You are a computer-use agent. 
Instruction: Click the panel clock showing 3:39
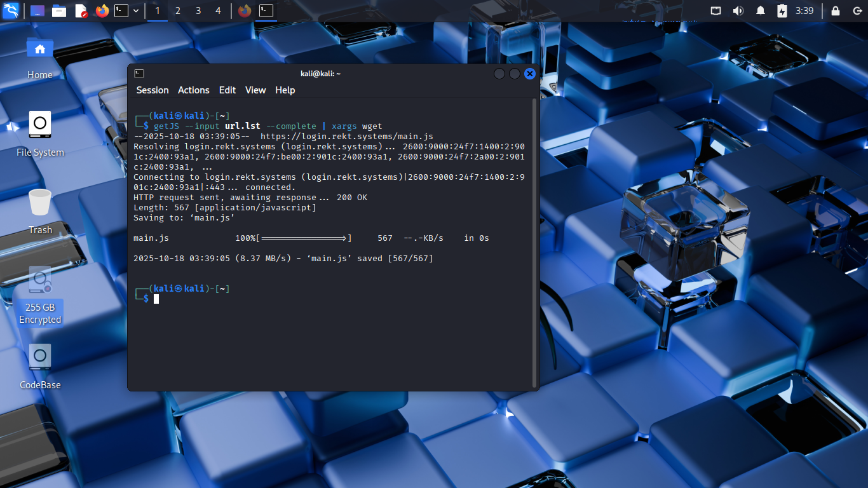[804, 11]
